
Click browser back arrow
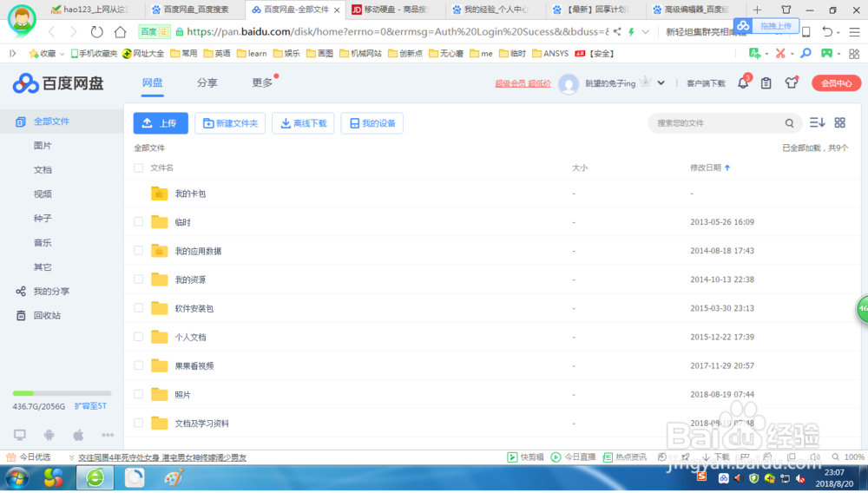pyautogui.click(x=52, y=32)
